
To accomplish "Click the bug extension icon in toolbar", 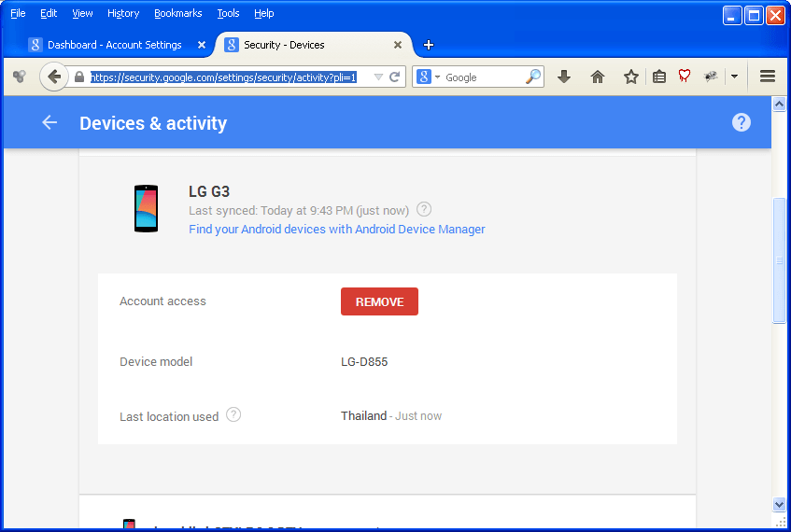I will coord(711,77).
